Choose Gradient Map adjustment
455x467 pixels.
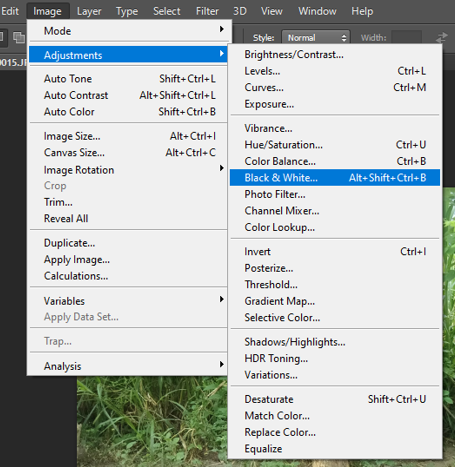pyautogui.click(x=335, y=301)
